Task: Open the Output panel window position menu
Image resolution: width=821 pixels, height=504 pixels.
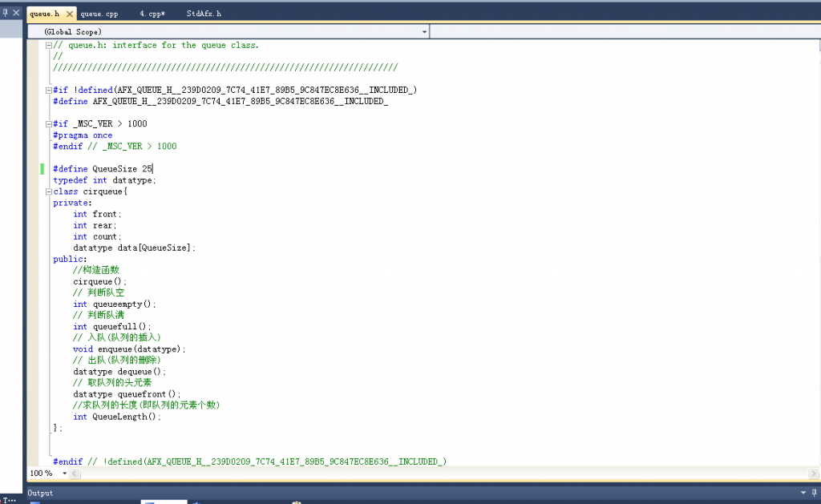Action: click(x=803, y=493)
